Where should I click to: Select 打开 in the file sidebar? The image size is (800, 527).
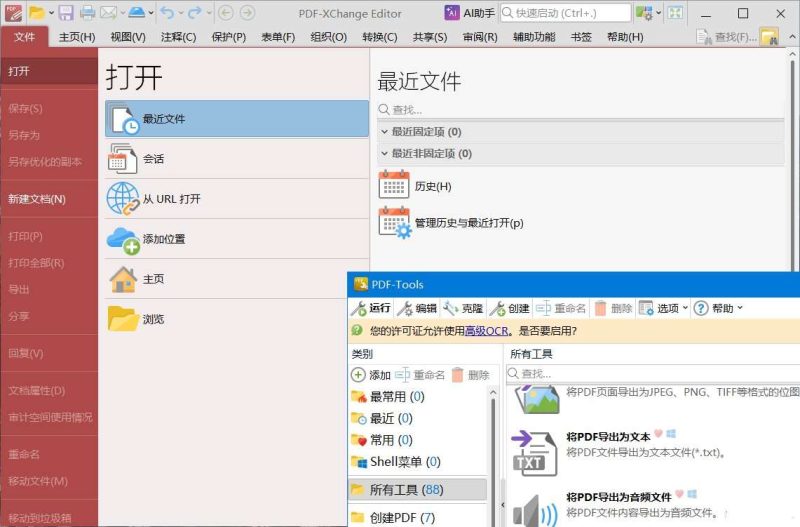[x=49, y=71]
